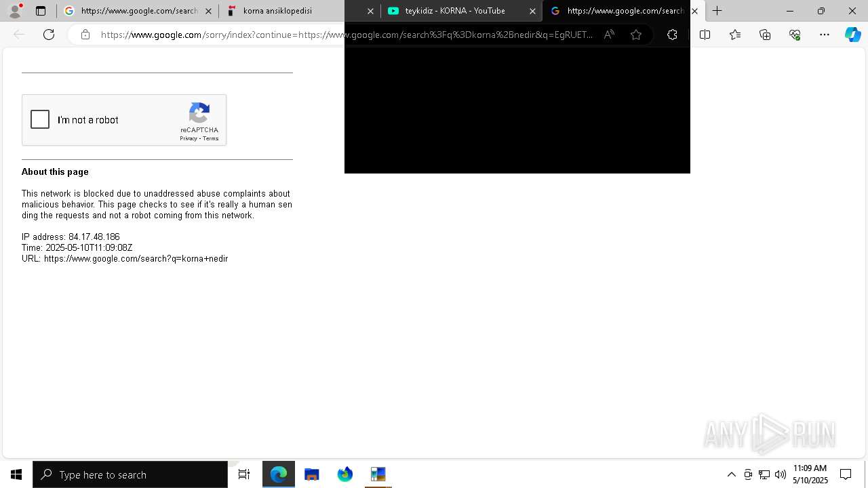Open Settings and more menu

point(825,35)
